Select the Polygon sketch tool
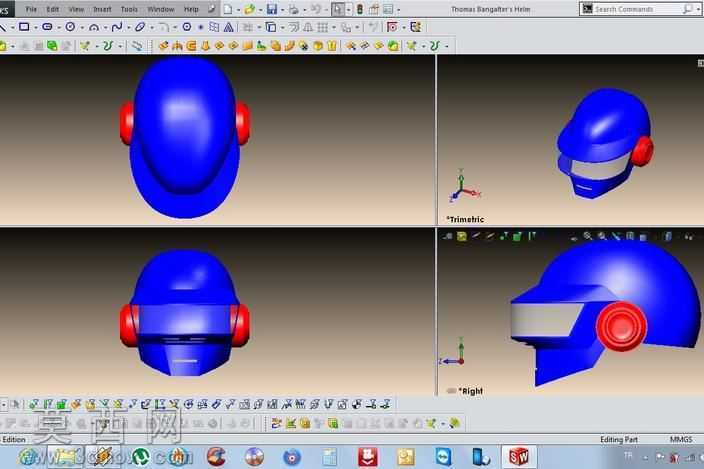Screen dimensions: 704x469 click(x=187, y=27)
